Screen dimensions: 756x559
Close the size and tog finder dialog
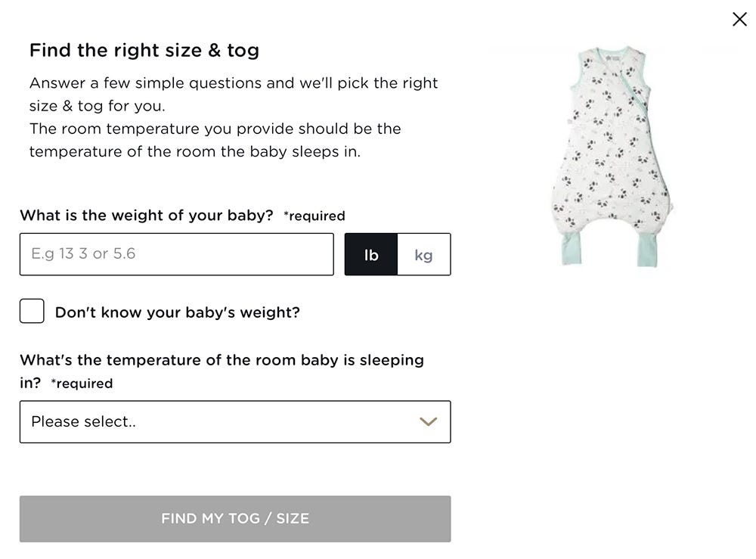tap(739, 20)
